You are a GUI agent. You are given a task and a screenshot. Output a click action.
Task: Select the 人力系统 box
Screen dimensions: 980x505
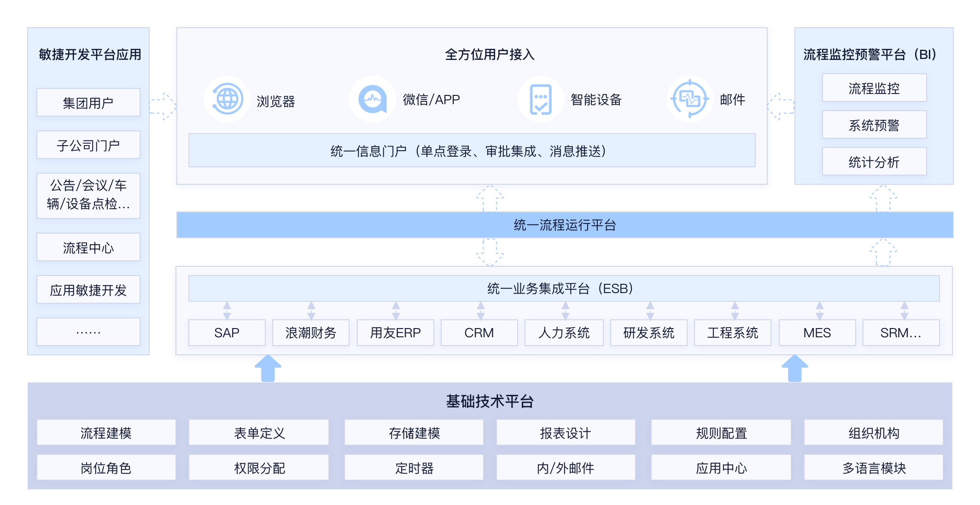(564, 333)
